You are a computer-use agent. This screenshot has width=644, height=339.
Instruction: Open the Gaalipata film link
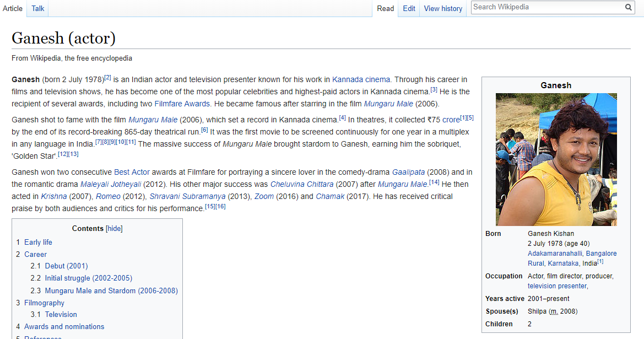pyautogui.click(x=408, y=172)
